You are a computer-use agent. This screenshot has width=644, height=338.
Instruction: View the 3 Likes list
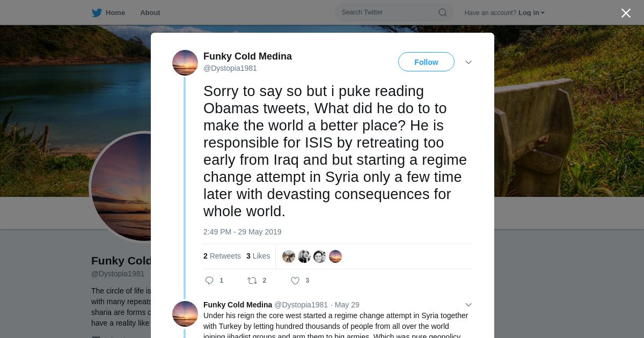258,256
